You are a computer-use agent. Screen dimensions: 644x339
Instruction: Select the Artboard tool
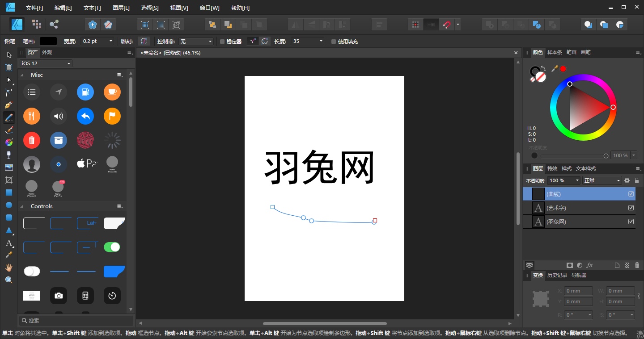click(x=9, y=67)
